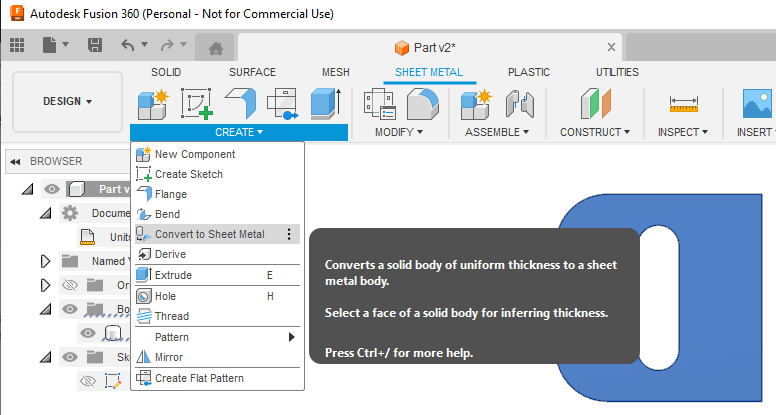The image size is (776, 415).
Task: Show the hidden sketch item
Action: click(x=88, y=381)
